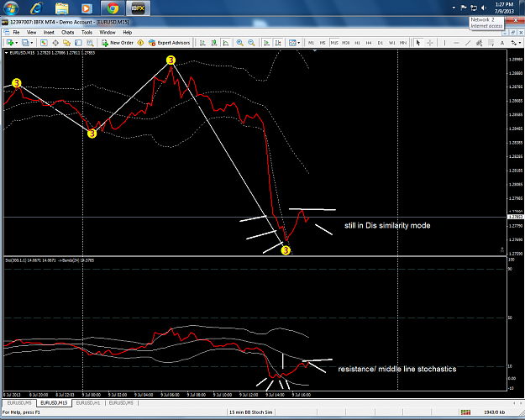Set timeframe to D1 button
This screenshot has width=525, height=420.
pyautogui.click(x=380, y=43)
